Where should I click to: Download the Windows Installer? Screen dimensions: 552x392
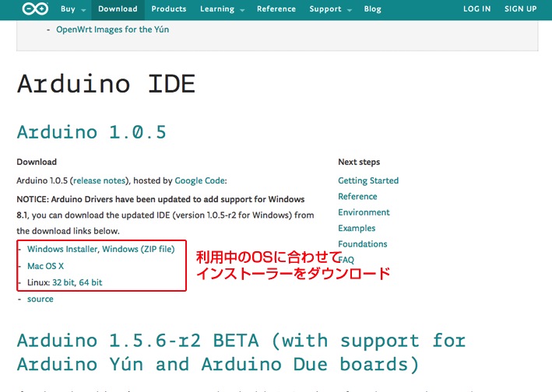[x=62, y=249]
